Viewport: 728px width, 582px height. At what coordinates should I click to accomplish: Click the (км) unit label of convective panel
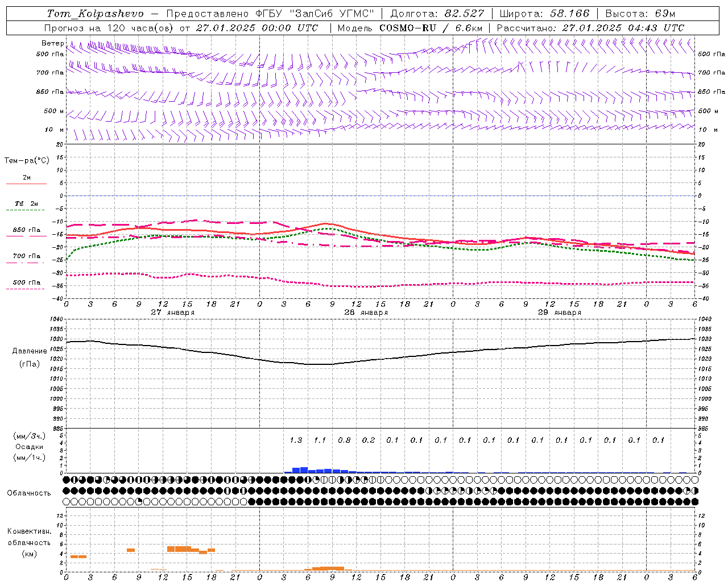[30, 553]
